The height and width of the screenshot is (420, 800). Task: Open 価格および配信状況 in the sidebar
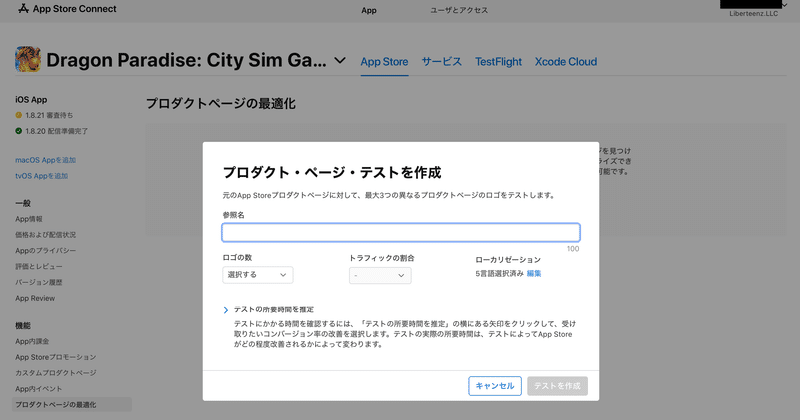click(45, 235)
